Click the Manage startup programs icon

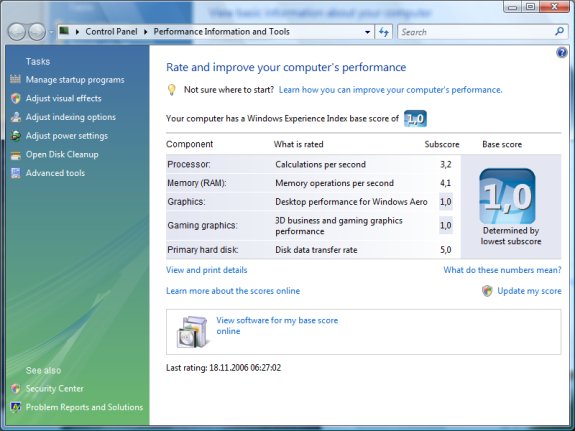[x=15, y=79]
